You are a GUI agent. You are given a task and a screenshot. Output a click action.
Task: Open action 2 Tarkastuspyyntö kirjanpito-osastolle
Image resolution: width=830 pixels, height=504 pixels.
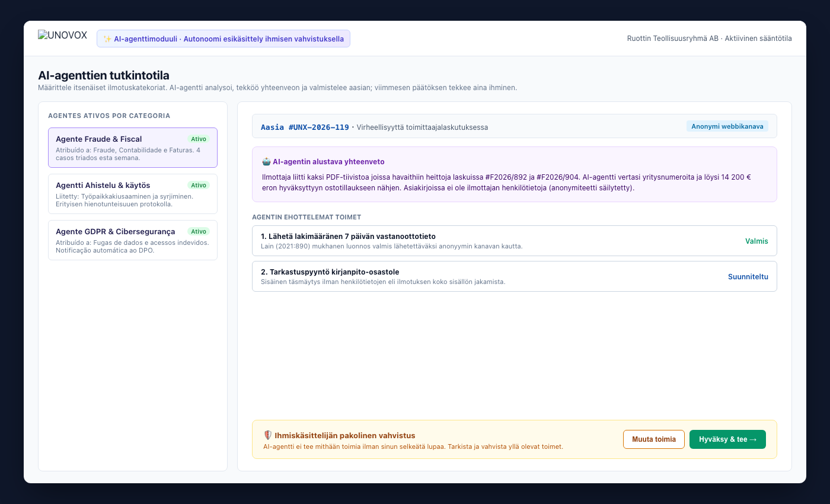pyautogui.click(x=515, y=276)
